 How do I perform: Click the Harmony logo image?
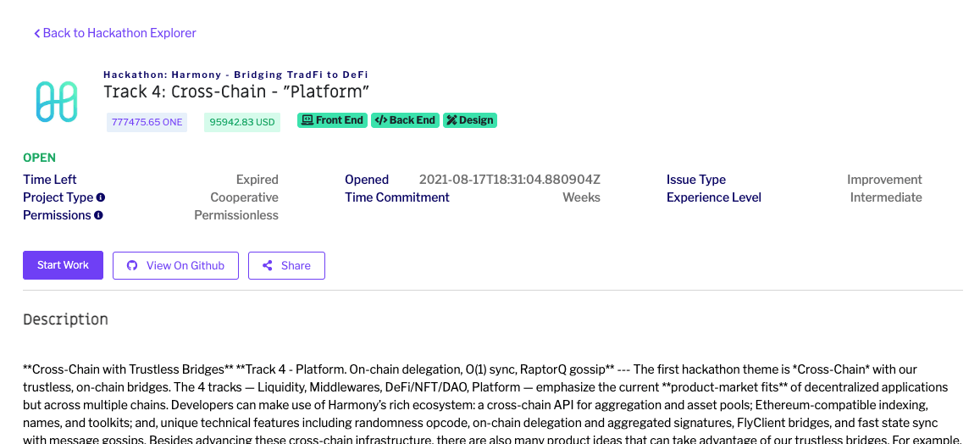(57, 102)
